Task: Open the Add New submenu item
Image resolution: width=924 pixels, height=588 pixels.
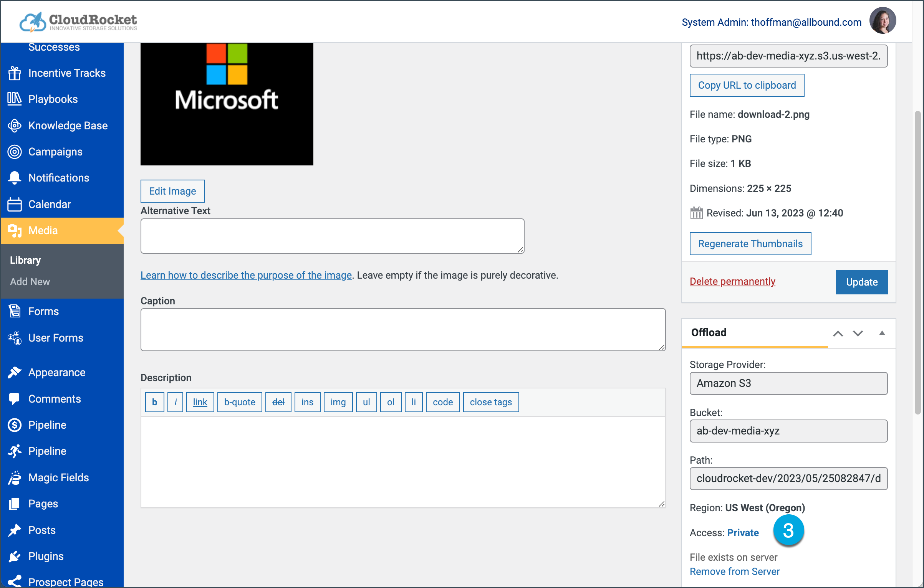Action: click(x=30, y=282)
